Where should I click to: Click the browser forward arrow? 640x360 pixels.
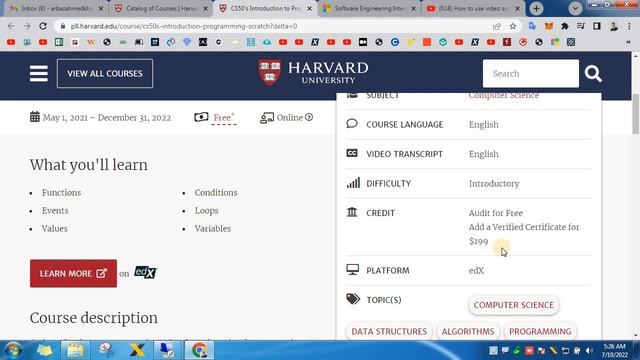point(27,26)
